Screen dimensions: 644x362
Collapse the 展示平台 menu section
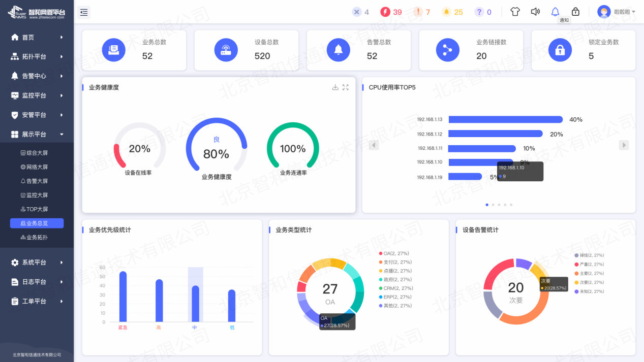(37, 135)
